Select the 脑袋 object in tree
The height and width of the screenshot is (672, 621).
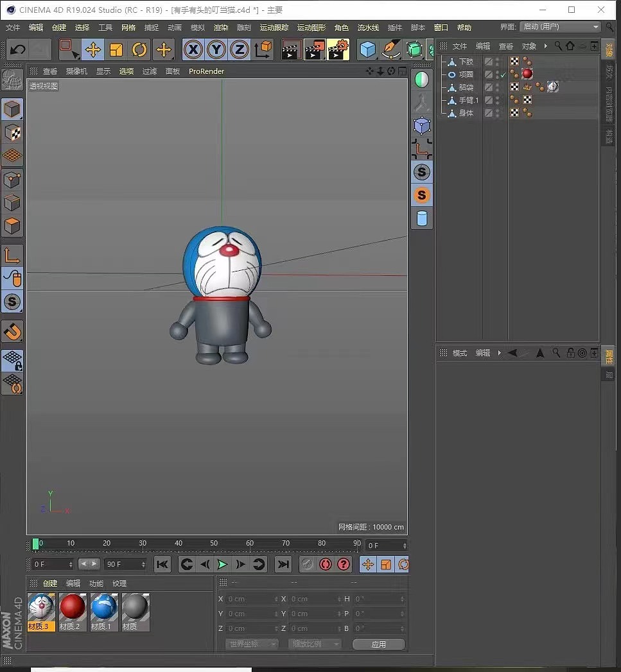tap(466, 87)
